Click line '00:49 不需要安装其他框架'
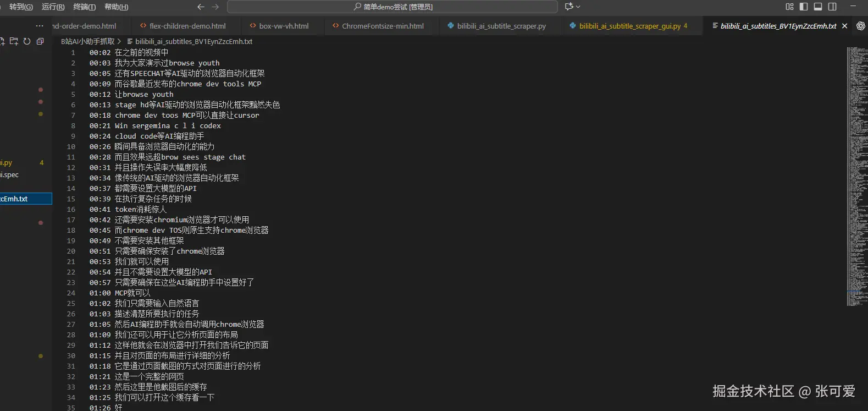The width and height of the screenshot is (868, 411). 137,240
